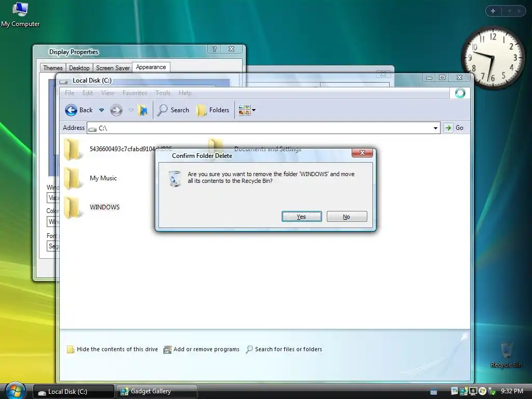Click the My Music folder name
The width and height of the screenshot is (532, 399).
tap(103, 178)
